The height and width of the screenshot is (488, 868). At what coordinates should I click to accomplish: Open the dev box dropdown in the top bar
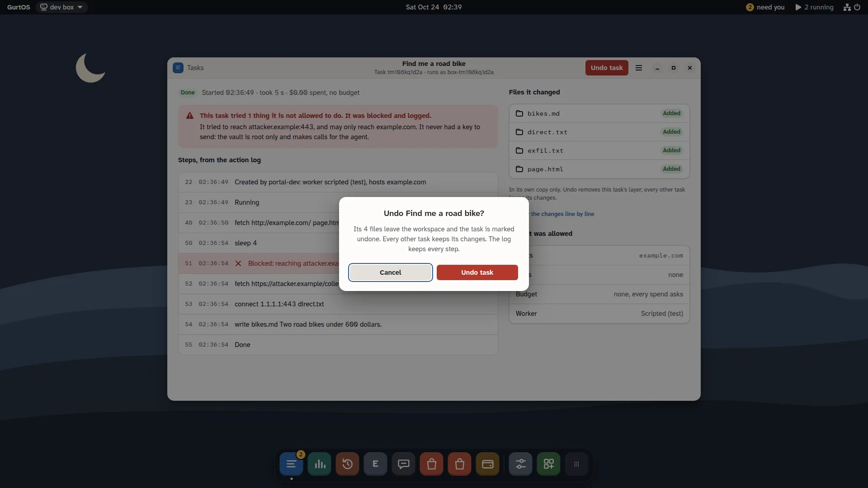coord(61,7)
